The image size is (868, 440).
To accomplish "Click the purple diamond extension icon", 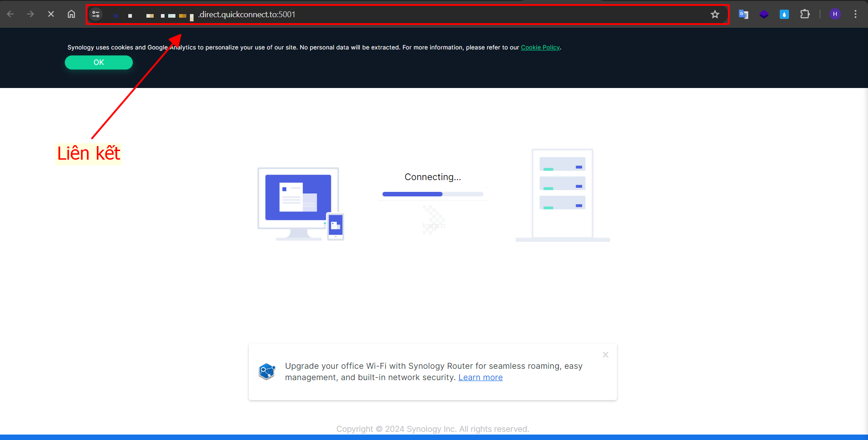I will pos(764,15).
